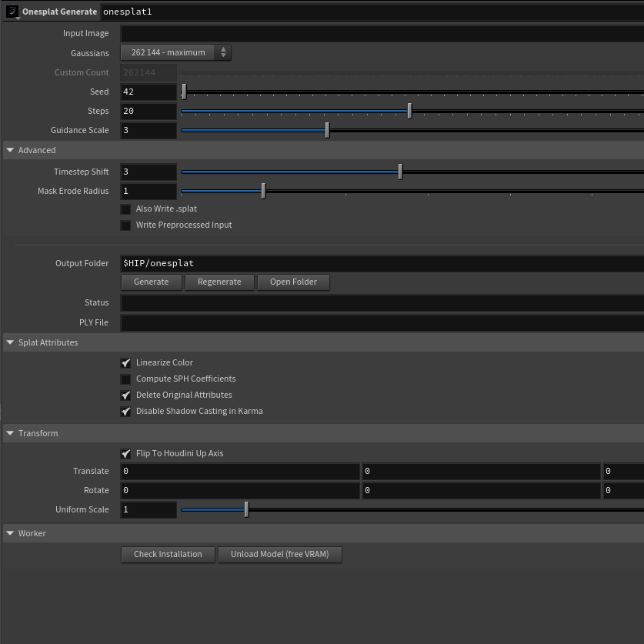Click the Translate parameter label

click(91, 471)
